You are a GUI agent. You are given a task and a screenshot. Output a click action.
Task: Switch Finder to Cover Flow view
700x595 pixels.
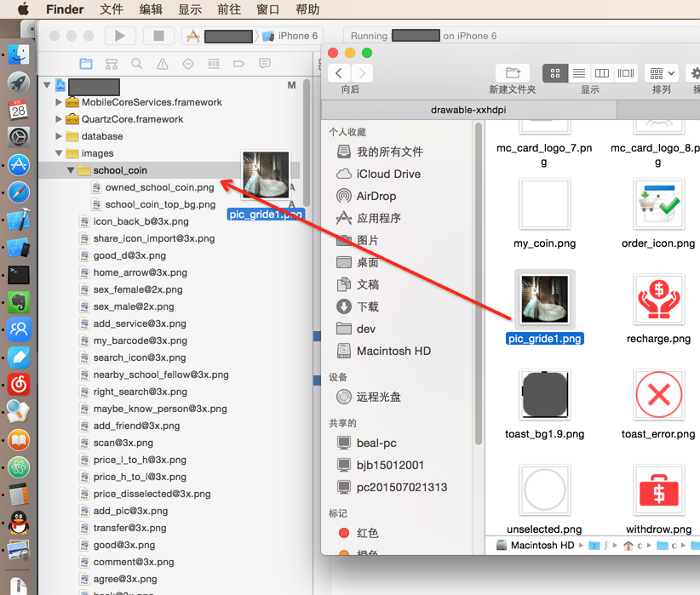(x=626, y=73)
